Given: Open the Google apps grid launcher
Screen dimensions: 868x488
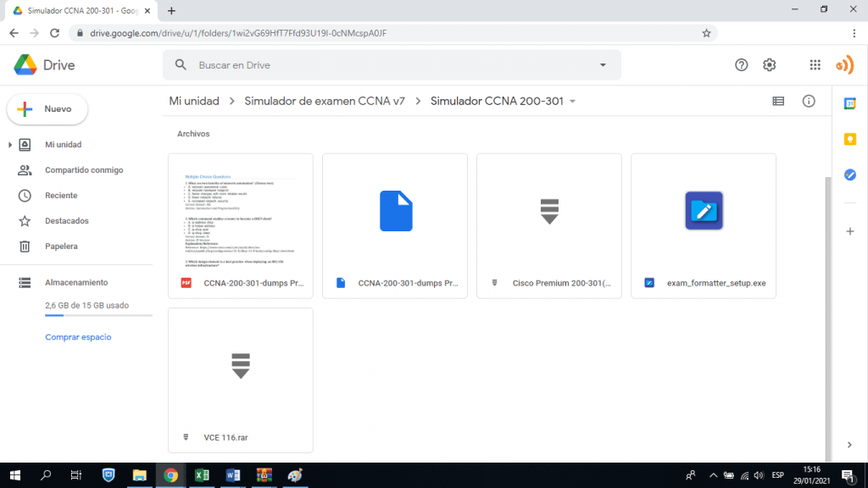Looking at the screenshot, I should tap(815, 65).
